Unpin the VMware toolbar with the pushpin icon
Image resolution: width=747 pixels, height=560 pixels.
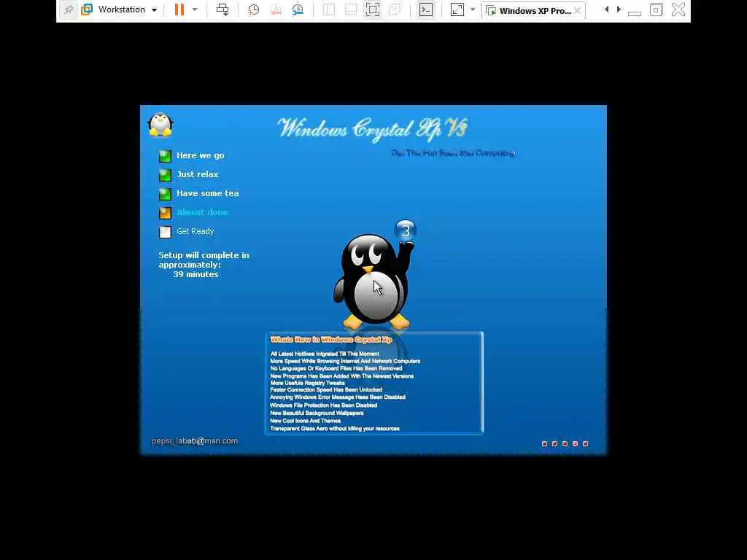pos(69,9)
